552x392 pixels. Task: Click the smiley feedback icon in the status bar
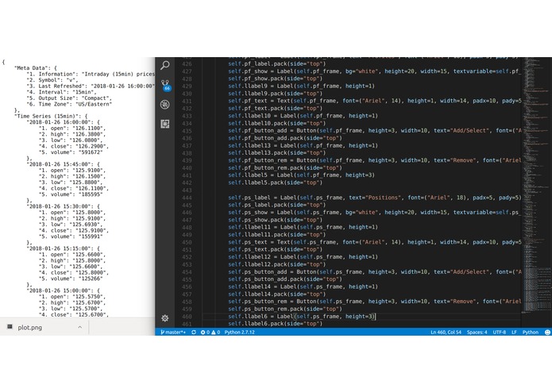pyautogui.click(x=547, y=332)
